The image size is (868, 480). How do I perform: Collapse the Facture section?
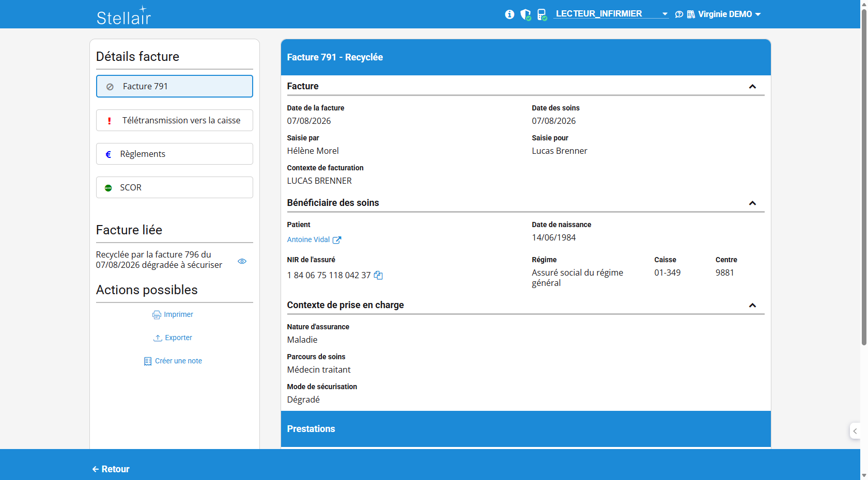[752, 87]
